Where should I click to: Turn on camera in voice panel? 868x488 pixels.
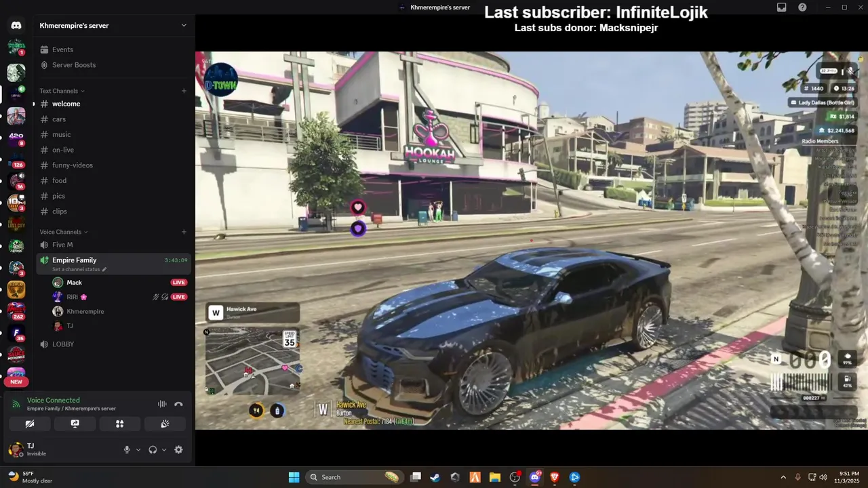(x=30, y=424)
